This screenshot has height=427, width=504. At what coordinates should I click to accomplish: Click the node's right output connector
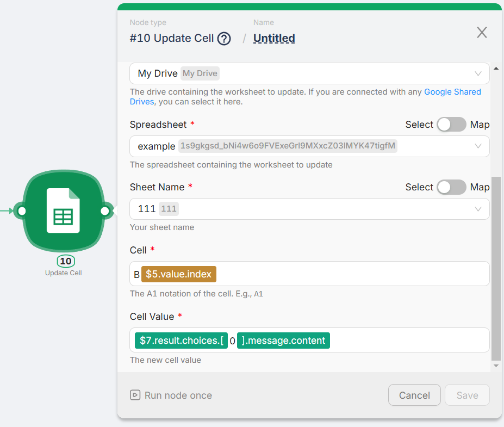tap(105, 211)
